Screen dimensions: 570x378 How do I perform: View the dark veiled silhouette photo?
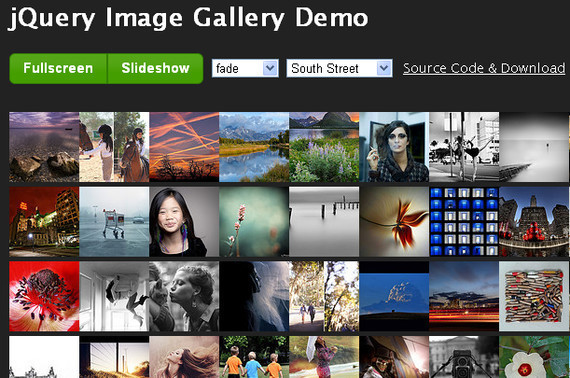click(254, 296)
